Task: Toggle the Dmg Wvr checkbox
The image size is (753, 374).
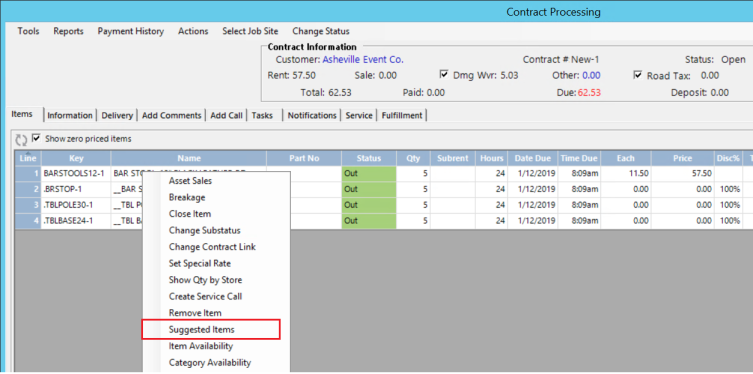Action: (444, 75)
